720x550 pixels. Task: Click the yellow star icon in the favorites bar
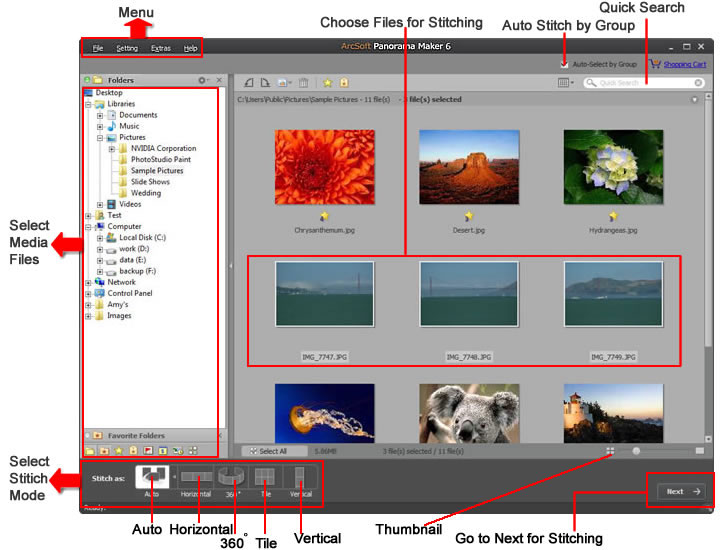click(119, 451)
